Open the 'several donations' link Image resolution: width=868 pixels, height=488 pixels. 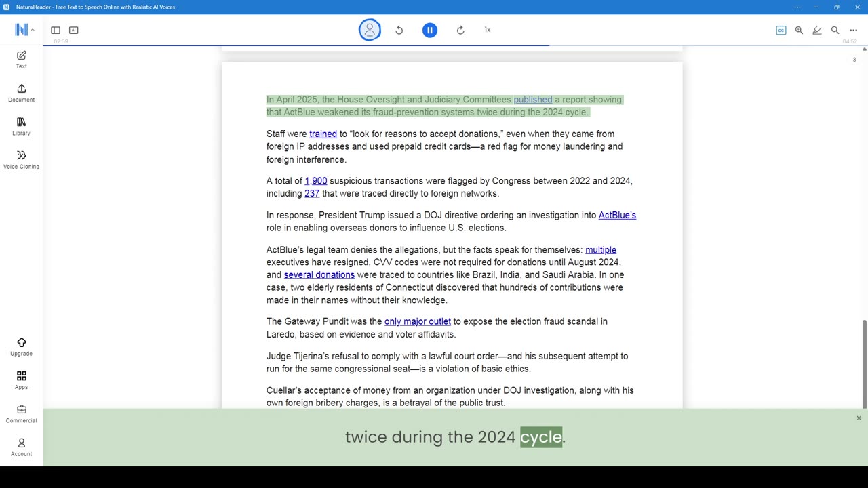[x=319, y=275]
